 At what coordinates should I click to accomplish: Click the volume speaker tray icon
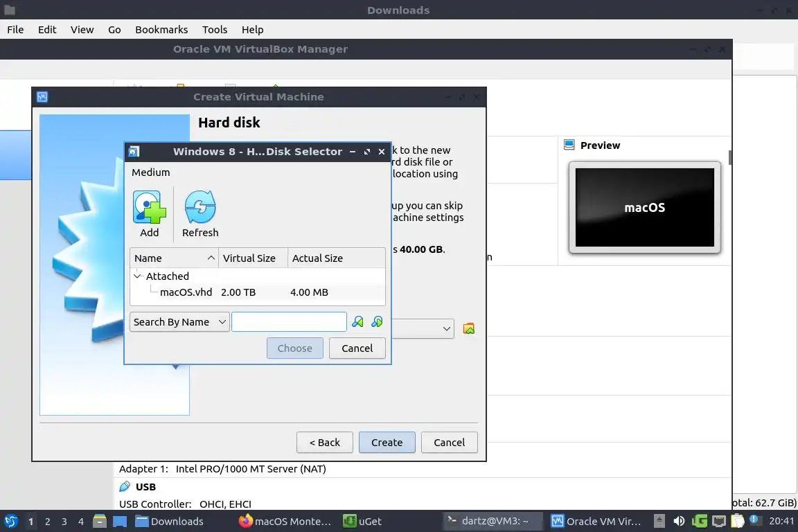(679, 522)
